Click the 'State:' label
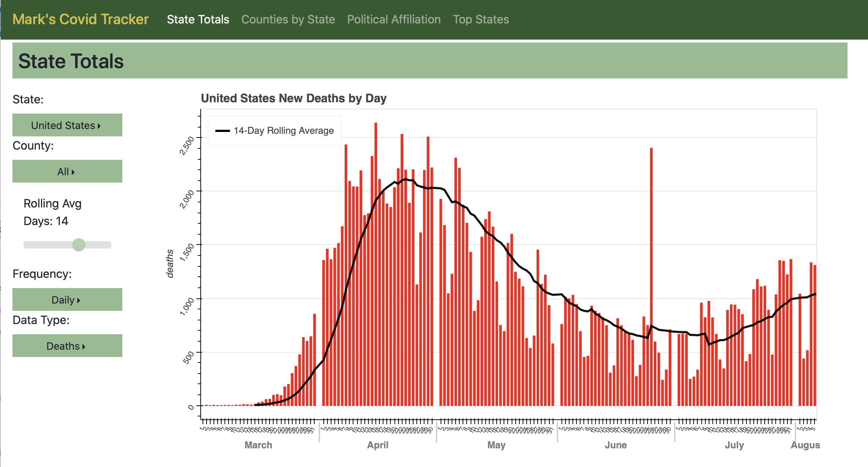Image resolution: width=868 pixels, height=467 pixels. (28, 99)
